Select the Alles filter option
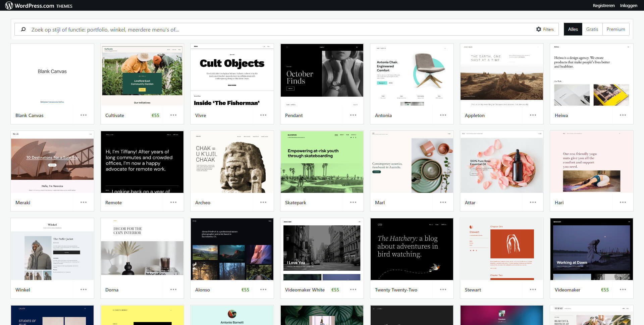This screenshot has height=325, width=644. (x=573, y=29)
